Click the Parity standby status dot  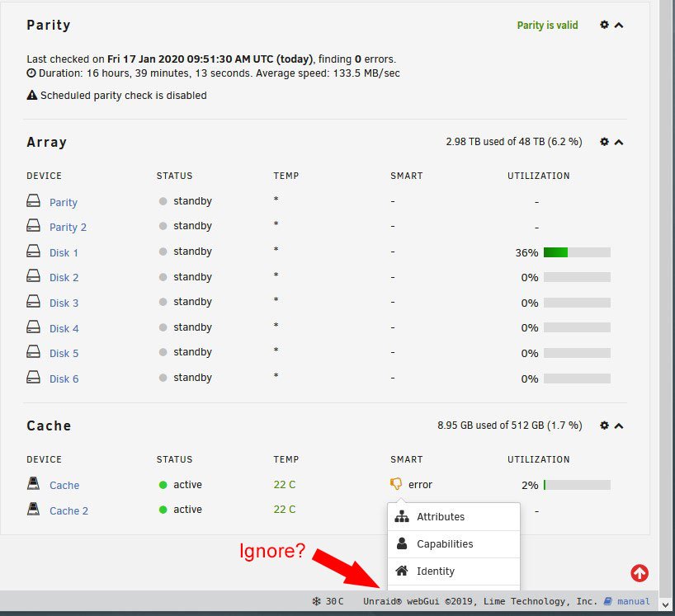[x=163, y=201]
